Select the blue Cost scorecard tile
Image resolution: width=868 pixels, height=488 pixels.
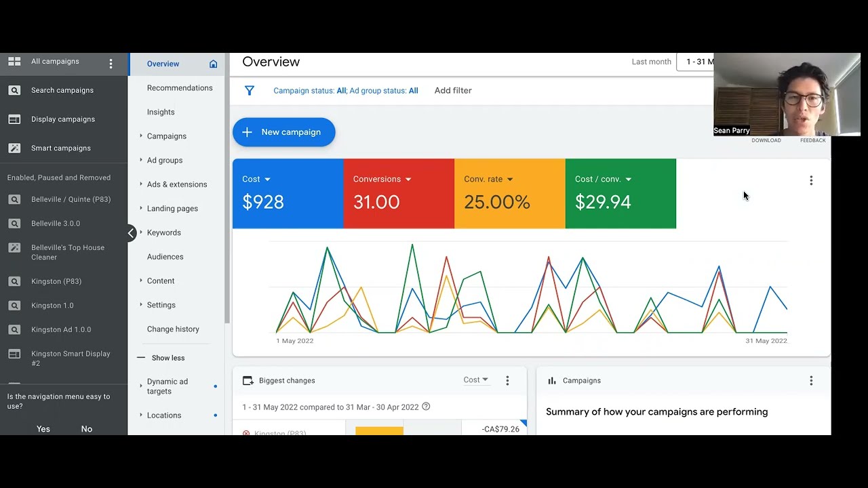click(288, 193)
